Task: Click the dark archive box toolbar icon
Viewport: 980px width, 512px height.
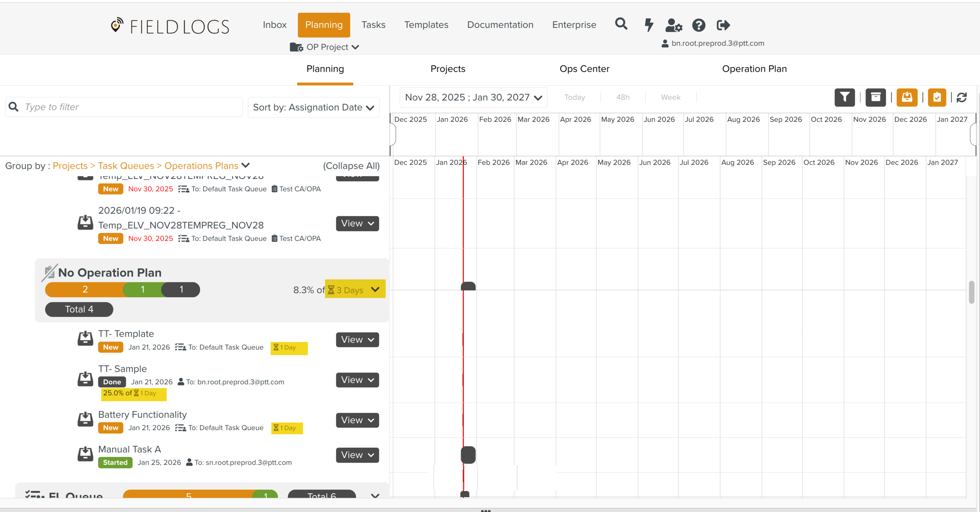Action: coord(875,97)
